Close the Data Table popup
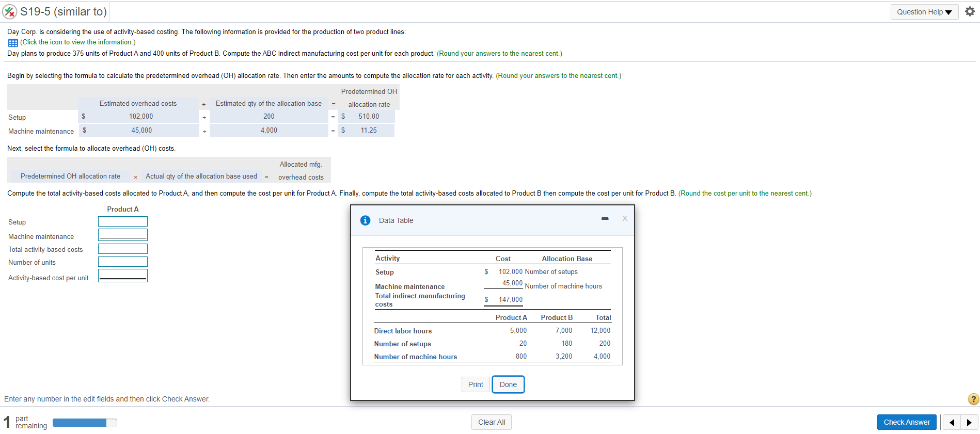This screenshot has width=980, height=434. (x=625, y=218)
